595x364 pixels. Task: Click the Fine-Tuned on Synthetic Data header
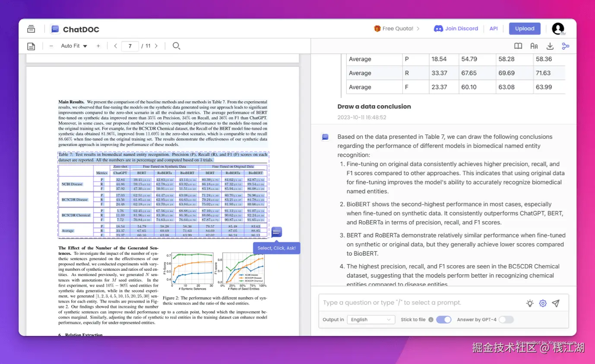(x=165, y=166)
